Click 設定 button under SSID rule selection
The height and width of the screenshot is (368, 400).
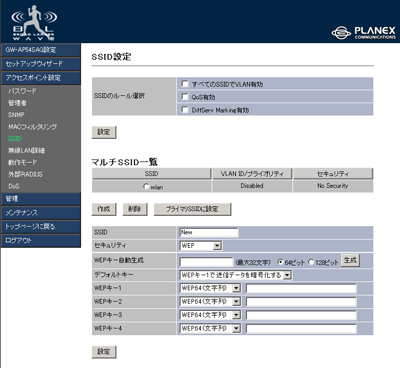[x=104, y=132]
